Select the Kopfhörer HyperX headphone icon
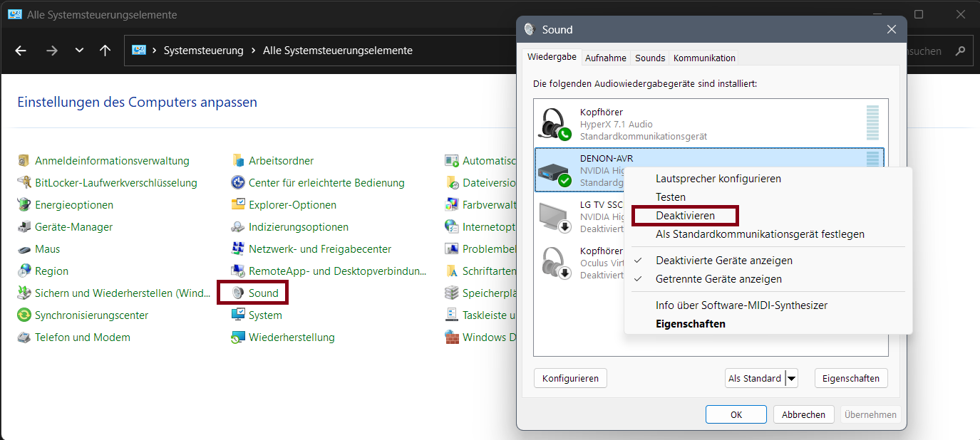Viewport: 980px width, 440px height. pos(555,124)
